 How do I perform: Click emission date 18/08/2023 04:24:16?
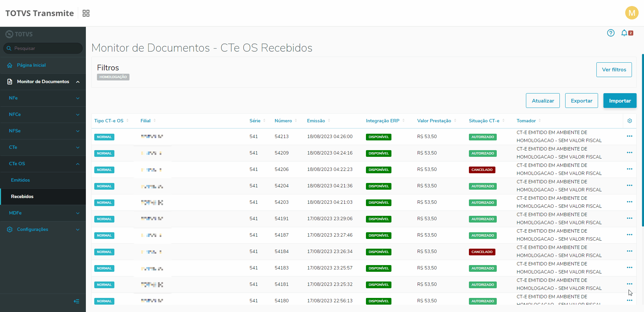pyautogui.click(x=330, y=153)
